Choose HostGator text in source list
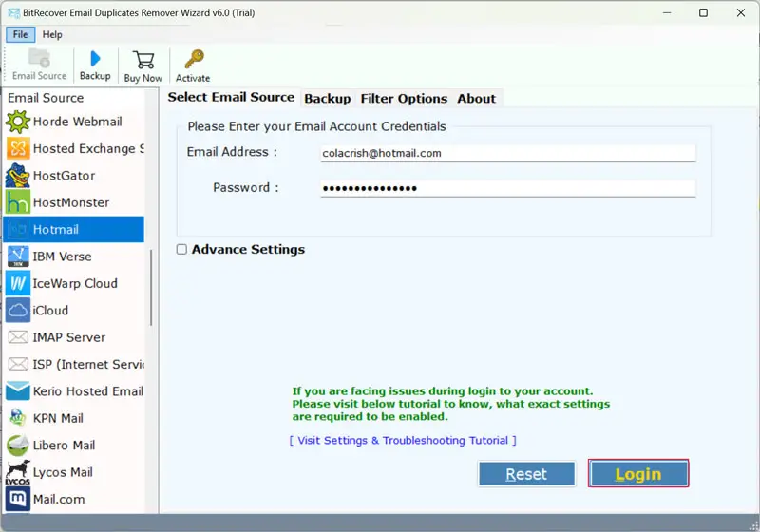The height and width of the screenshot is (532, 760). (64, 176)
